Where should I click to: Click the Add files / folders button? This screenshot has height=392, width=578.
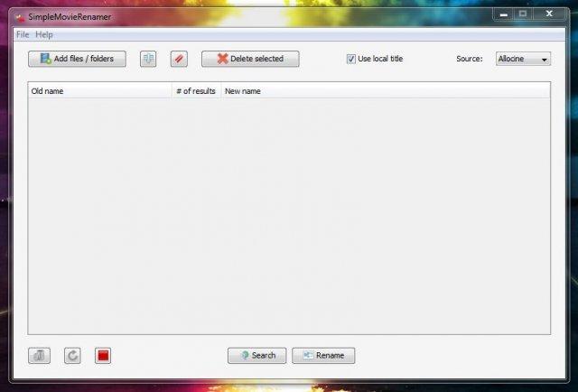pos(77,59)
